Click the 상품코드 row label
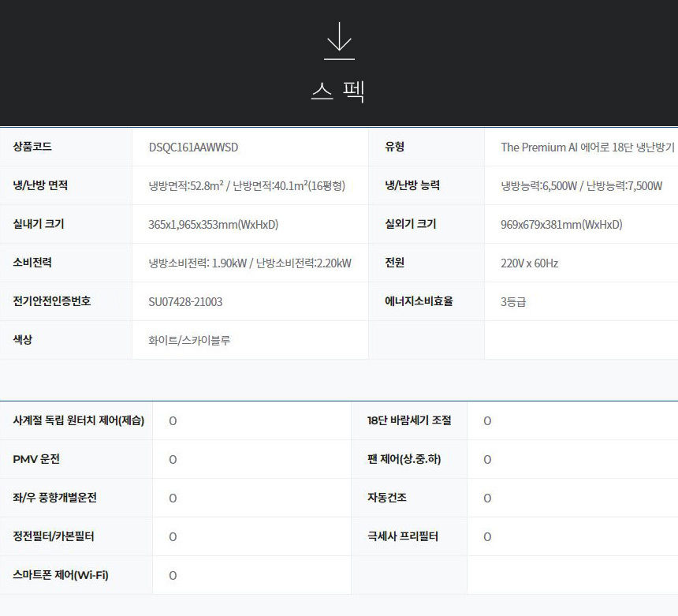This screenshot has width=678, height=616. 33,147
